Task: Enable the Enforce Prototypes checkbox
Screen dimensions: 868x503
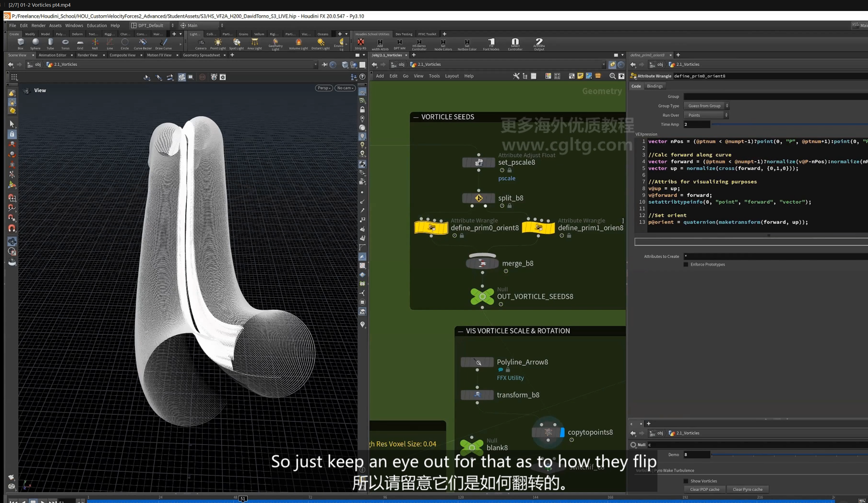Action: pyautogui.click(x=686, y=264)
